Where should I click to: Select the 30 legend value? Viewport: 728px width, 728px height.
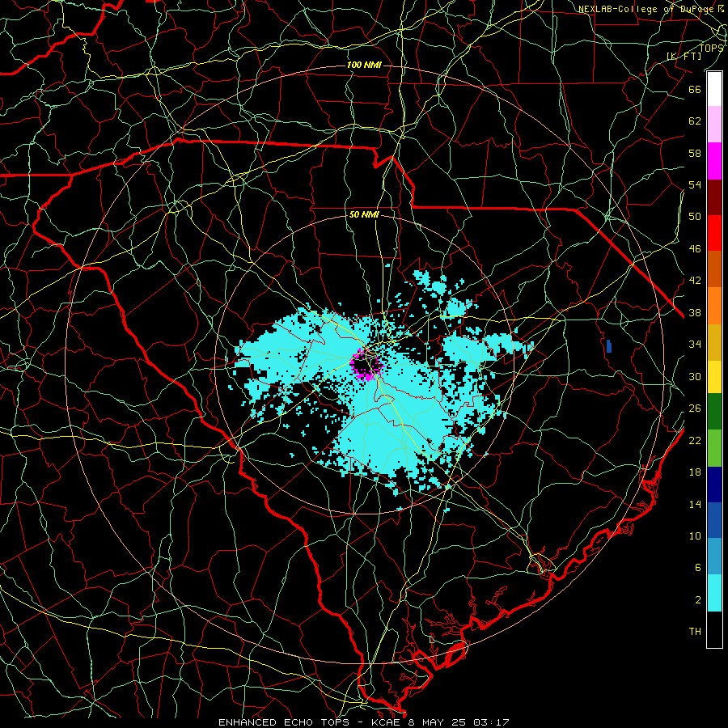pyautogui.click(x=695, y=376)
